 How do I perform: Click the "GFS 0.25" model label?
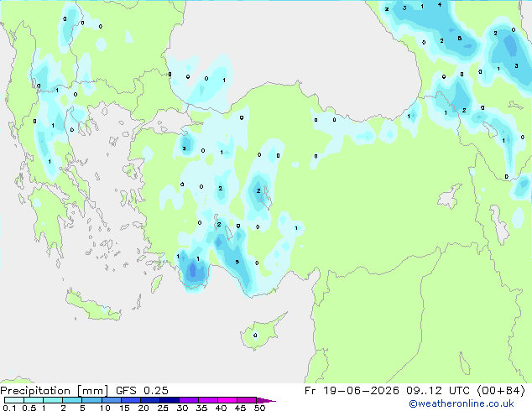[x=142, y=391]
